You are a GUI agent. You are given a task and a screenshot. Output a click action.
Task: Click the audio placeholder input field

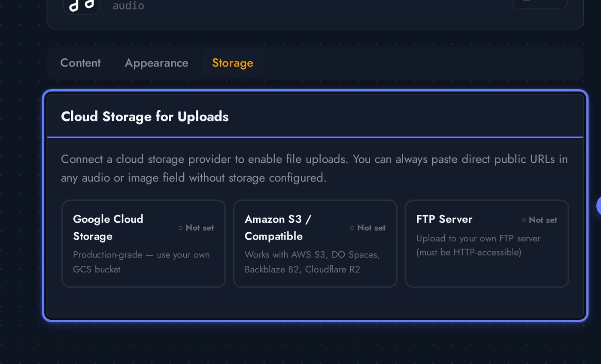(x=128, y=6)
